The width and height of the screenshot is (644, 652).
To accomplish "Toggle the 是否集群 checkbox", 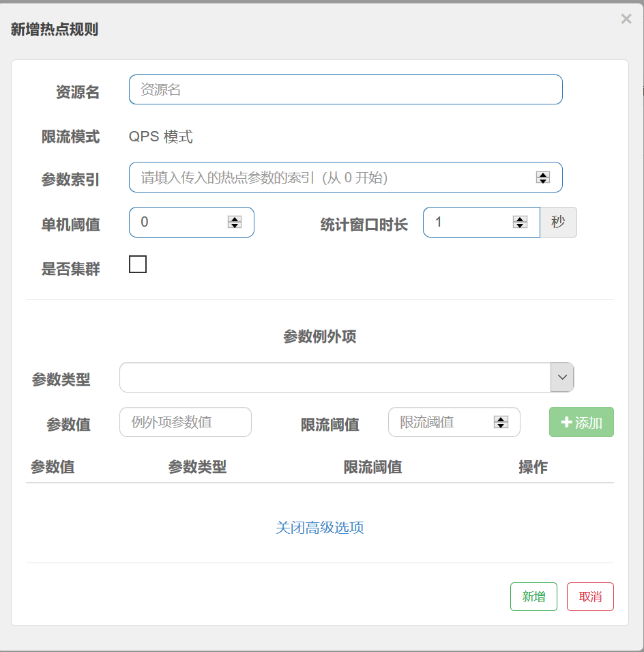I will (137, 264).
